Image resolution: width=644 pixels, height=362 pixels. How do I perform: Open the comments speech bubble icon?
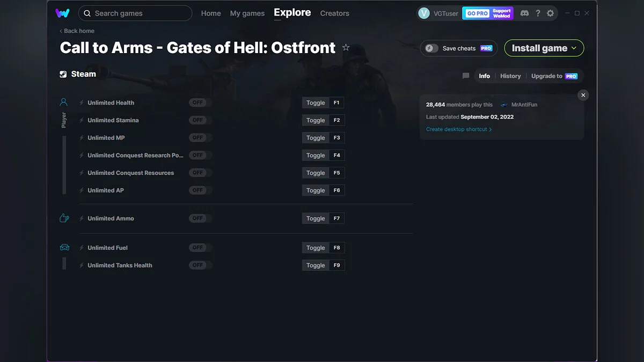pyautogui.click(x=465, y=76)
